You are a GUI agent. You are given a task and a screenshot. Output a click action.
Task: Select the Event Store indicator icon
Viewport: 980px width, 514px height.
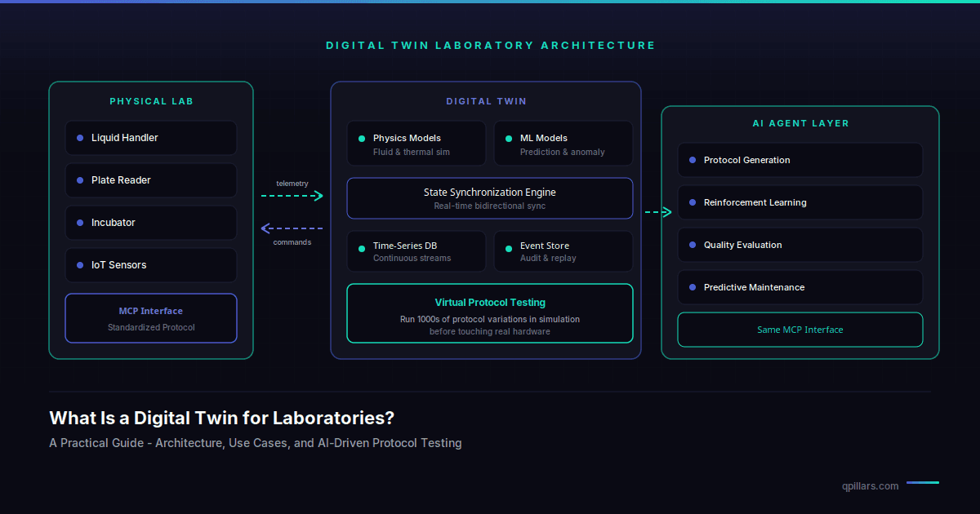pos(509,246)
